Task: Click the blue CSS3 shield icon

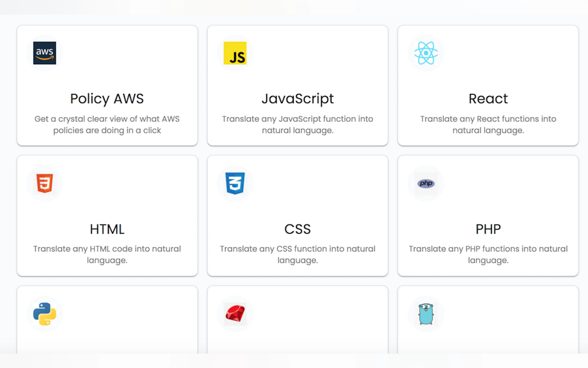Action: (235, 183)
